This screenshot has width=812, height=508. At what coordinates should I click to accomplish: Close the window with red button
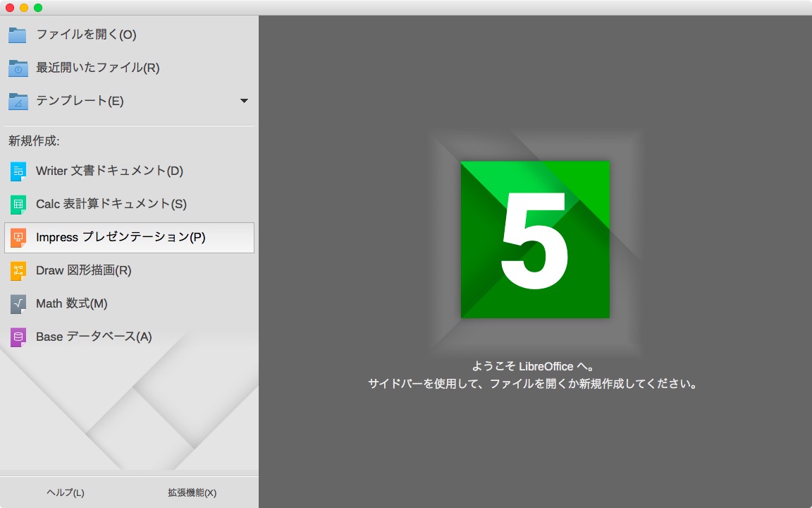click(9, 8)
